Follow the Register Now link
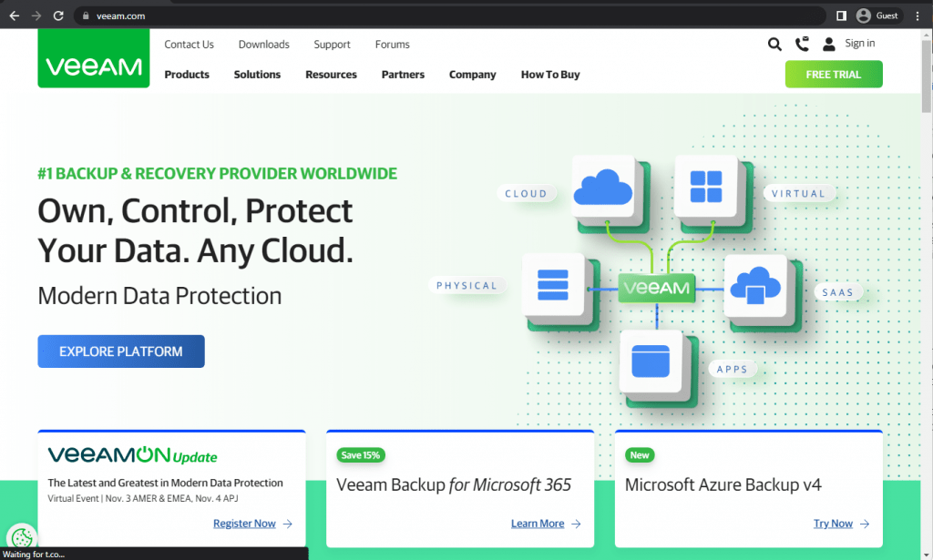 [x=244, y=524]
